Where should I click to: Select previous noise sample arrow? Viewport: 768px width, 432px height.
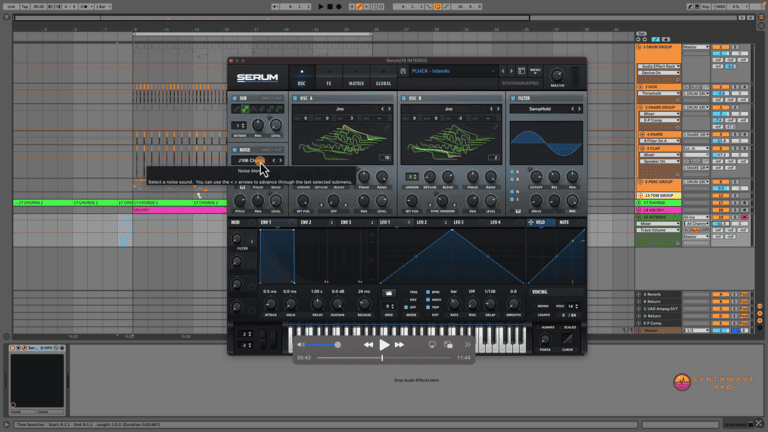coord(274,160)
